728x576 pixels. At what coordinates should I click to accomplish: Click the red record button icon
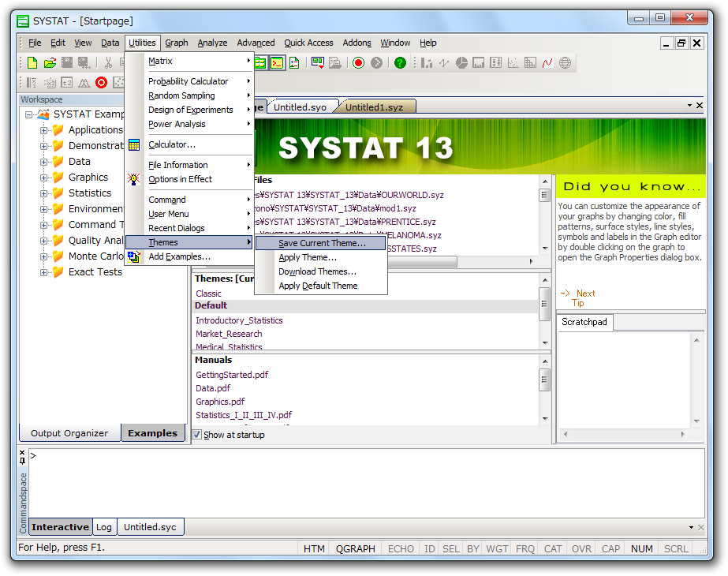pos(358,62)
